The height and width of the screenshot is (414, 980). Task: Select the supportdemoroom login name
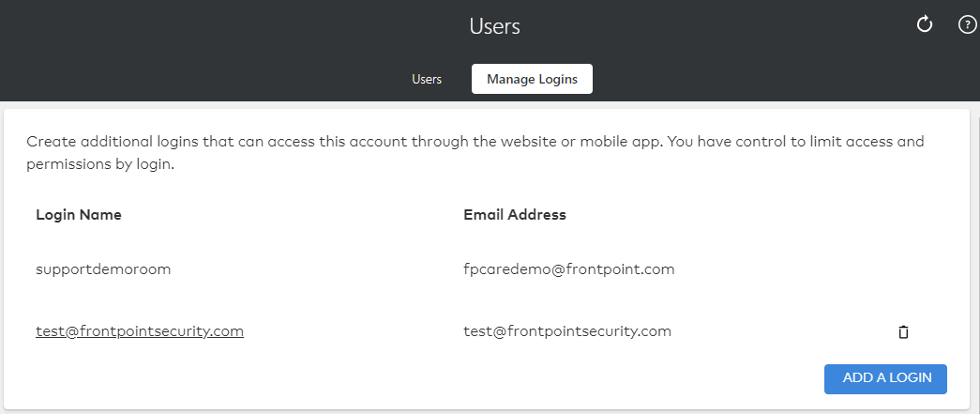point(103,269)
